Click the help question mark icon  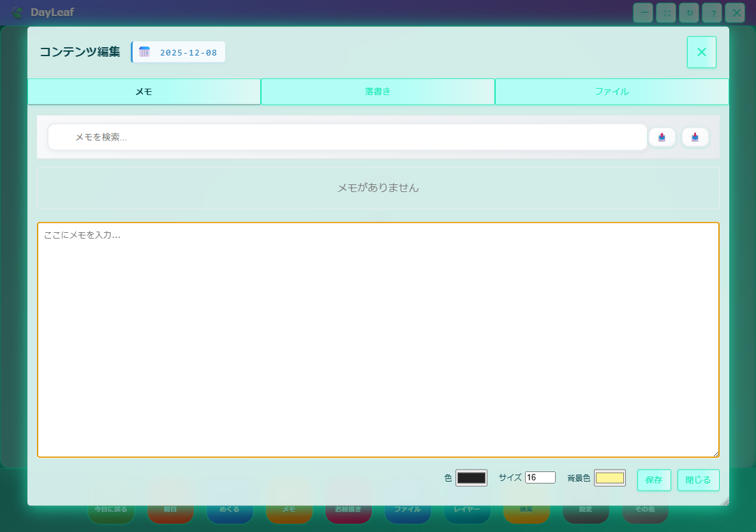711,12
